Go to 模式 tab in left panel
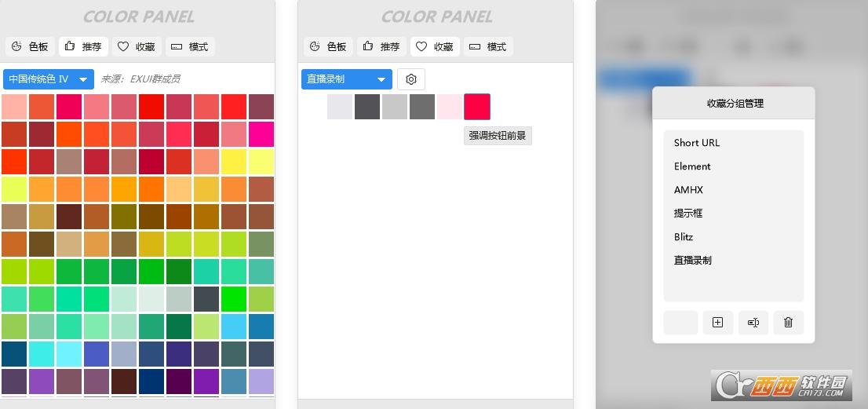The image size is (868, 409). coord(190,47)
